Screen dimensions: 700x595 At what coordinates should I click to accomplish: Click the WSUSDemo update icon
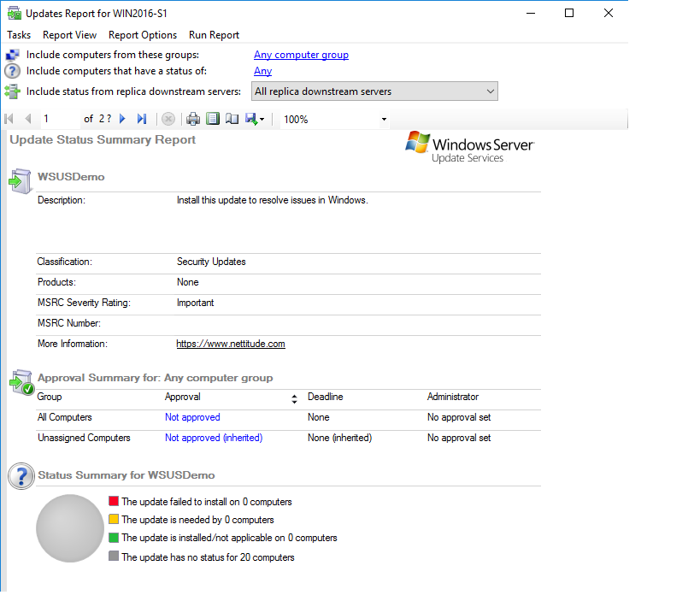click(x=21, y=180)
